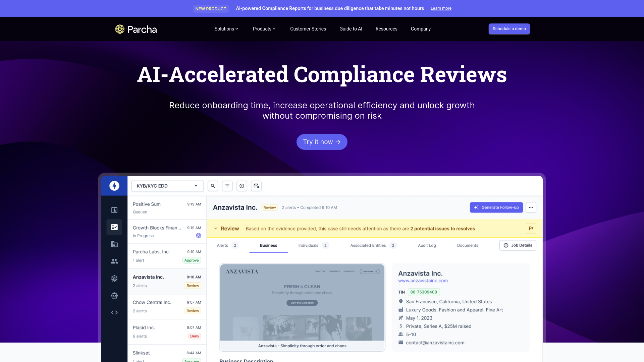Image resolution: width=644 pixels, height=362 pixels.
Task: Click the Learn more banner link
Action: (441, 8)
